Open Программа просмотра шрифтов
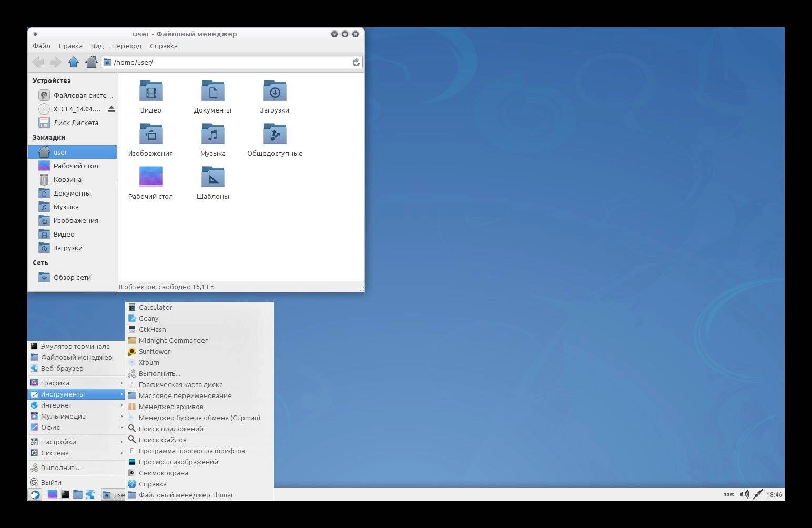This screenshot has height=528, width=812. tap(199, 451)
